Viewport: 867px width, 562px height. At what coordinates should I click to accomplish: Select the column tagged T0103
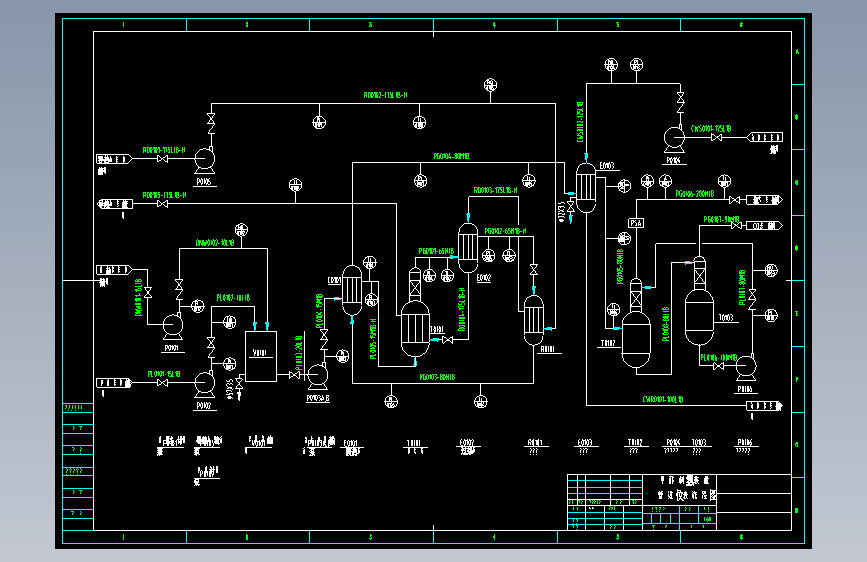coord(699,301)
